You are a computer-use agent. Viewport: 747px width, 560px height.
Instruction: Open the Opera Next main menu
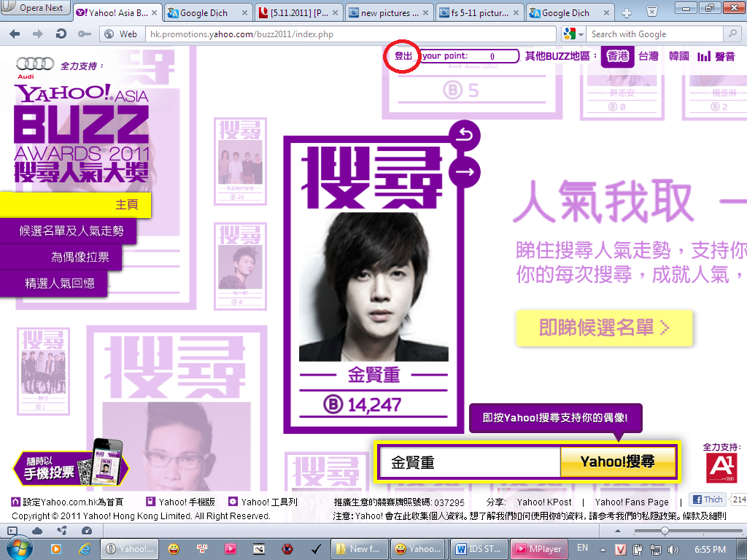[x=34, y=7]
